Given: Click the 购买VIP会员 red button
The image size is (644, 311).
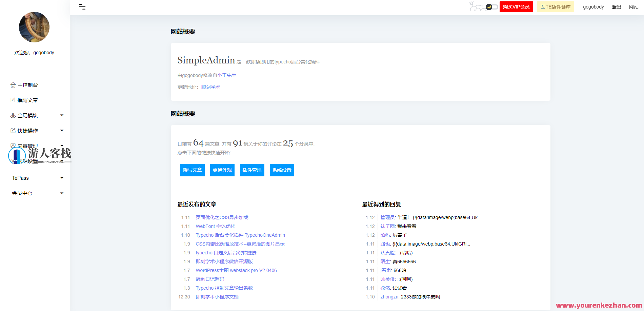Looking at the screenshot, I should [516, 6].
